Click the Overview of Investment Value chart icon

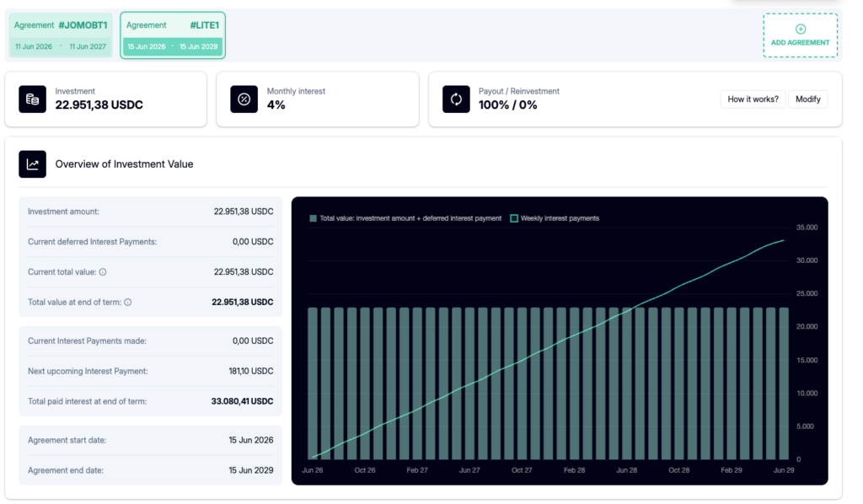click(x=33, y=164)
